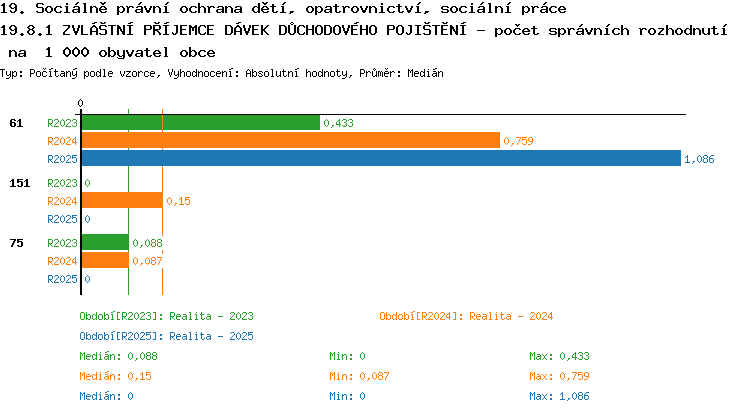Select the value label 1,086
750x414 pixels.
click(x=699, y=159)
